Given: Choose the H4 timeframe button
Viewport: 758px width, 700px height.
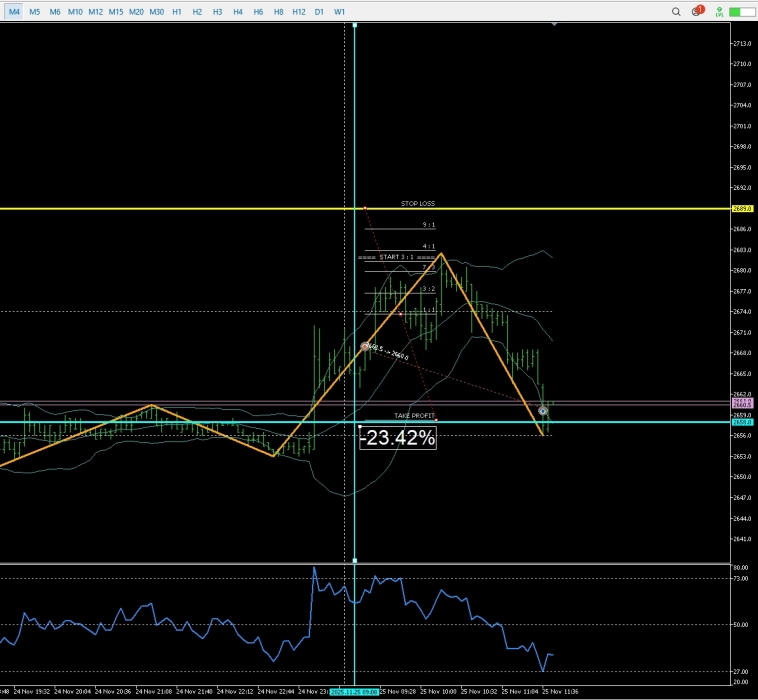Looking at the screenshot, I should 238,11.
